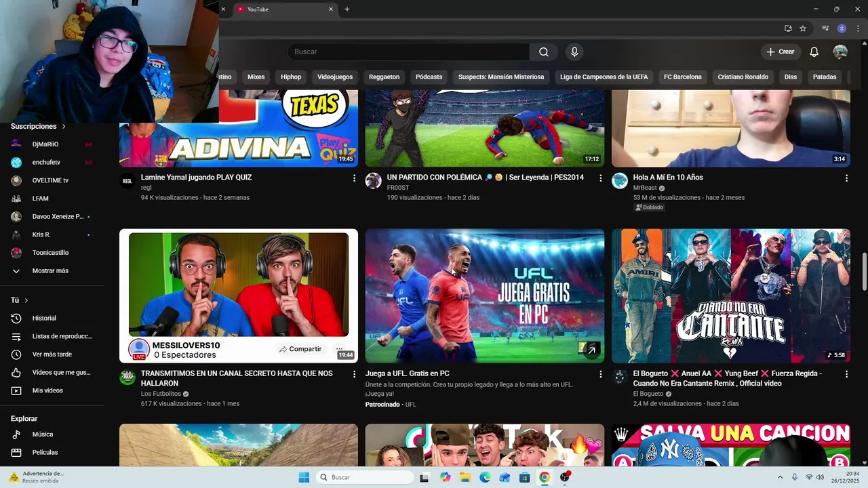Open OVELTIME tv subscription
This screenshot has height=488, width=868.
(x=52, y=180)
